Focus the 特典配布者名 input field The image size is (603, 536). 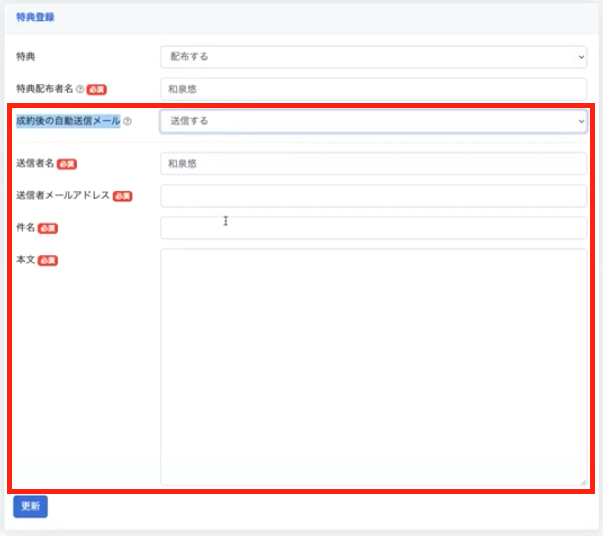click(x=373, y=89)
